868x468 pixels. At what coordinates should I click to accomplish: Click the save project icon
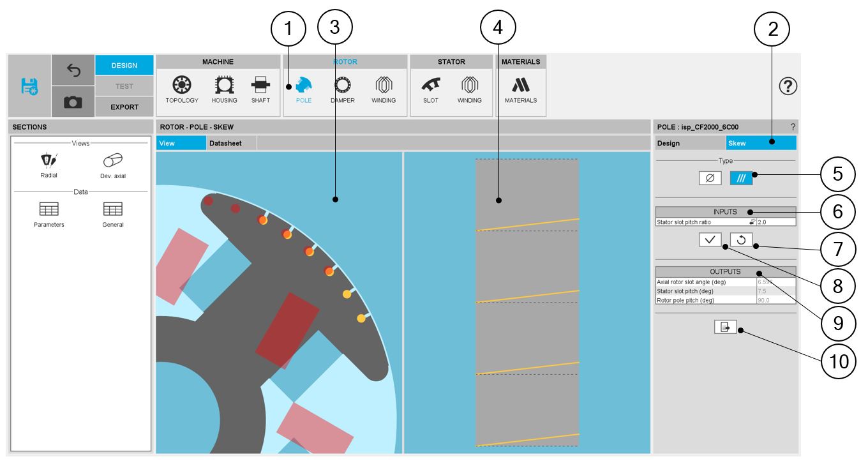click(29, 86)
